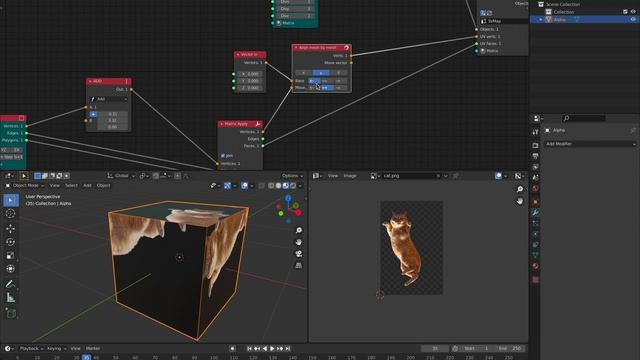Jump to timeline end frame
This screenshot has height=360, width=640.
(x=288, y=349)
